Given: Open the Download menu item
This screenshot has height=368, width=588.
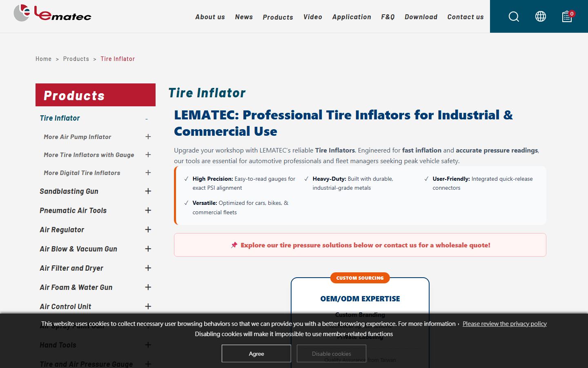Looking at the screenshot, I should click(421, 17).
